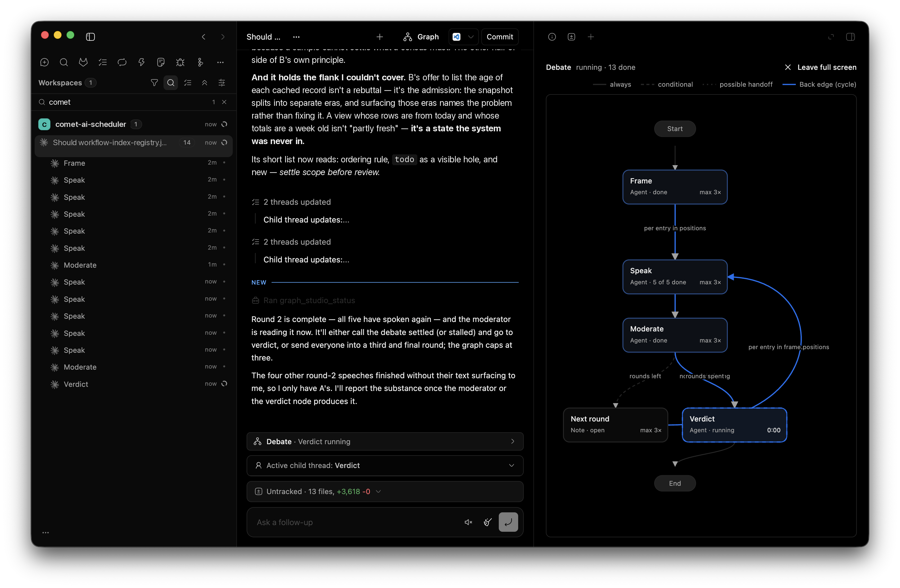Select the Next round note node

tap(615, 425)
